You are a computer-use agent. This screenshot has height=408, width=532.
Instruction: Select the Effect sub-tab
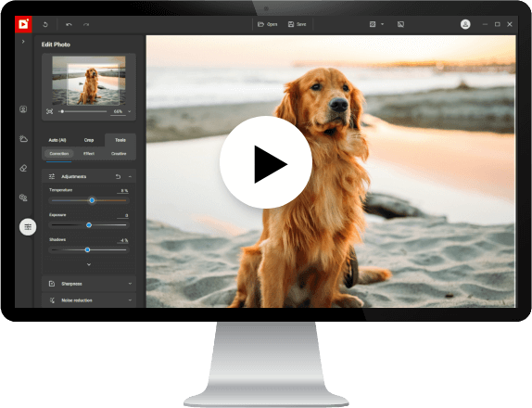pyautogui.click(x=89, y=153)
